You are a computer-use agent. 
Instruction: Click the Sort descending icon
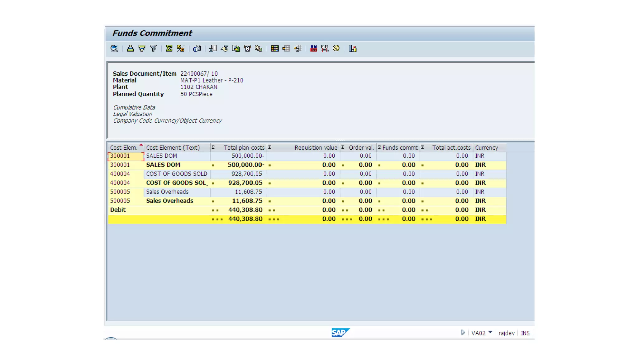142,49
